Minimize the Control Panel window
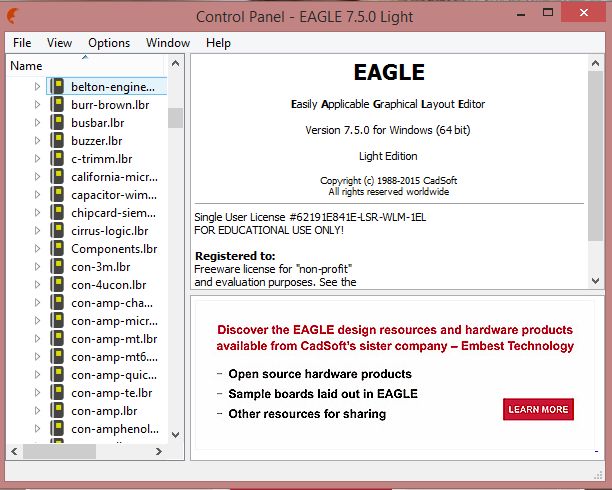Viewport: 612px width, 490px height. tap(521, 15)
